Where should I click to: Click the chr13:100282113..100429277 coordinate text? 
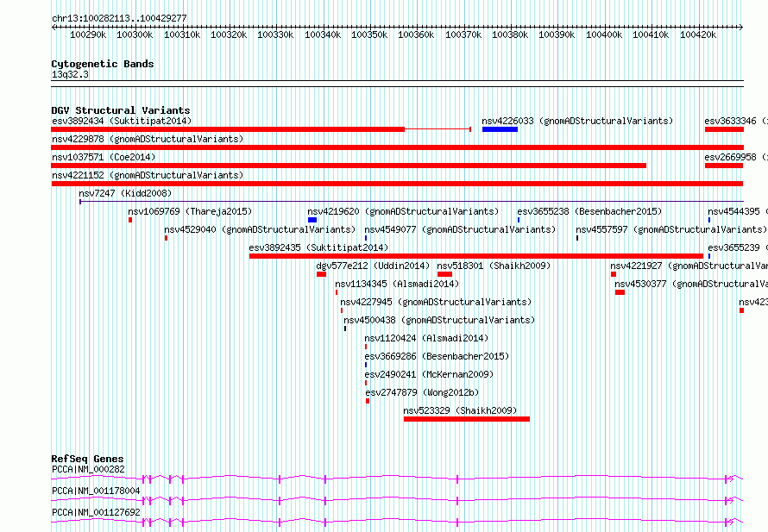(119, 18)
